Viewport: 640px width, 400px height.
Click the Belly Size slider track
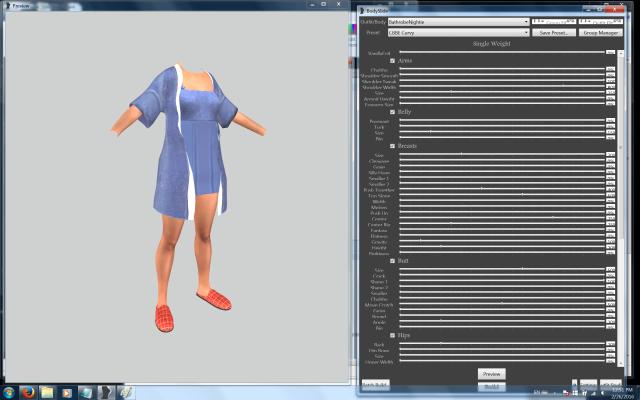tap(502, 130)
